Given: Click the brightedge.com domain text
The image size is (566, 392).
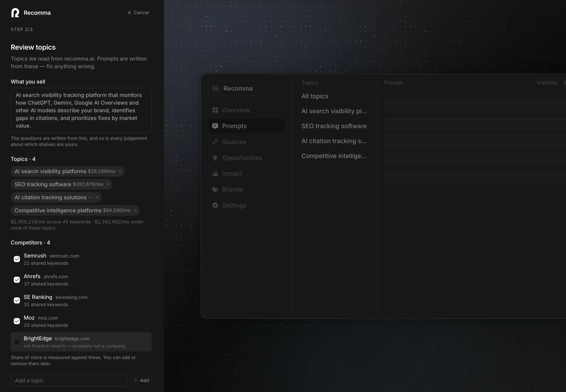Looking at the screenshot, I should tap(72, 339).
